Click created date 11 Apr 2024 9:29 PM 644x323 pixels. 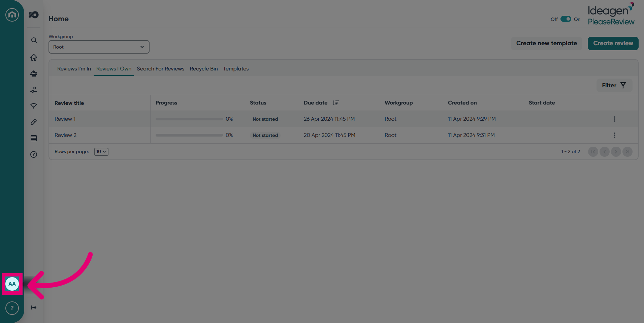pyautogui.click(x=472, y=119)
